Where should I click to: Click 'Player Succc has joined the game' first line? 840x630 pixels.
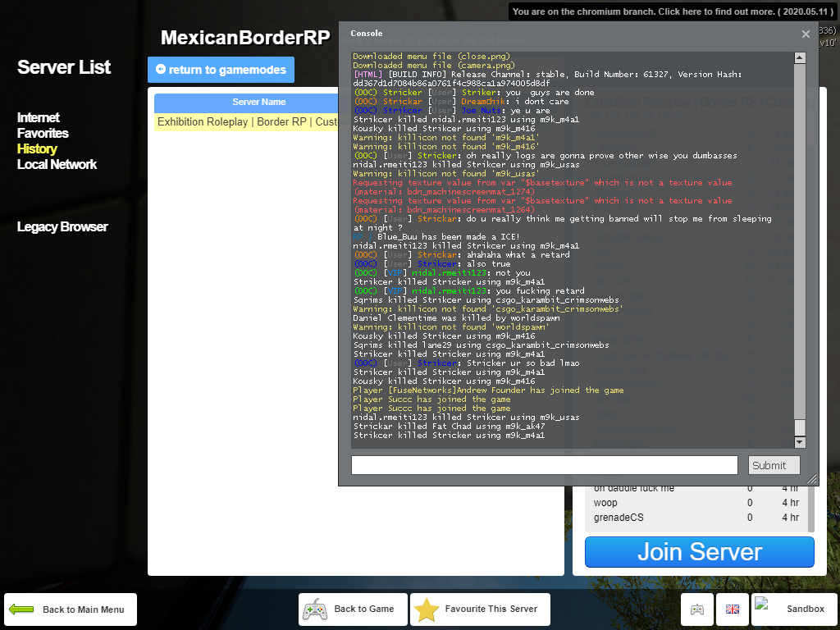point(431,399)
